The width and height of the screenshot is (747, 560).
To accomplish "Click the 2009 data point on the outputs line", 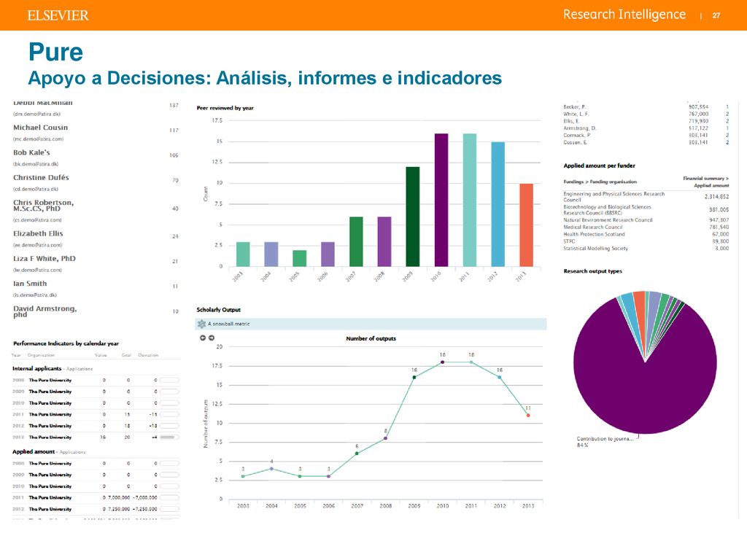I will click(414, 378).
